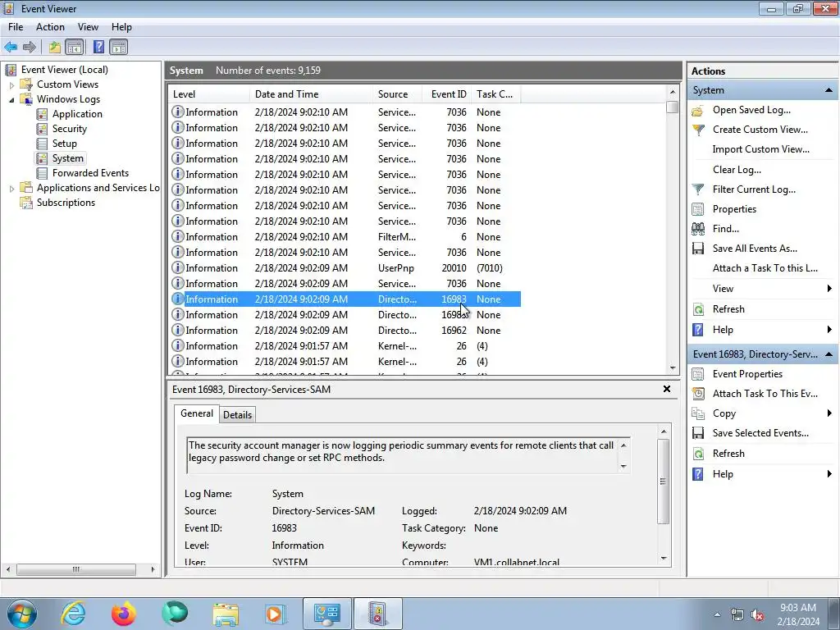840x630 pixels.
Task: Toggle the Show/Hide Action Pane toolbar icon
Action: [119, 47]
